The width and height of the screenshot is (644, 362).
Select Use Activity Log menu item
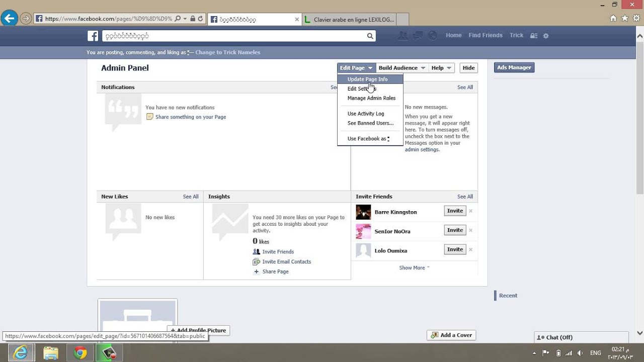370,114
